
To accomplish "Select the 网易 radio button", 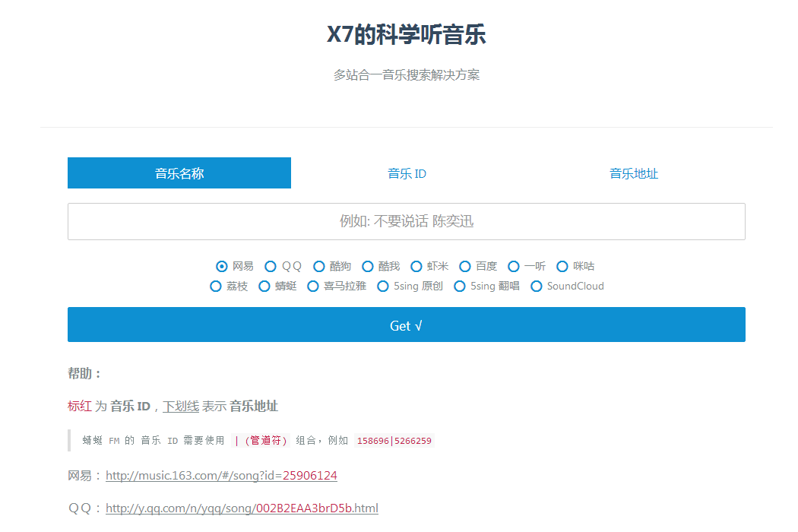I will click(x=221, y=266).
